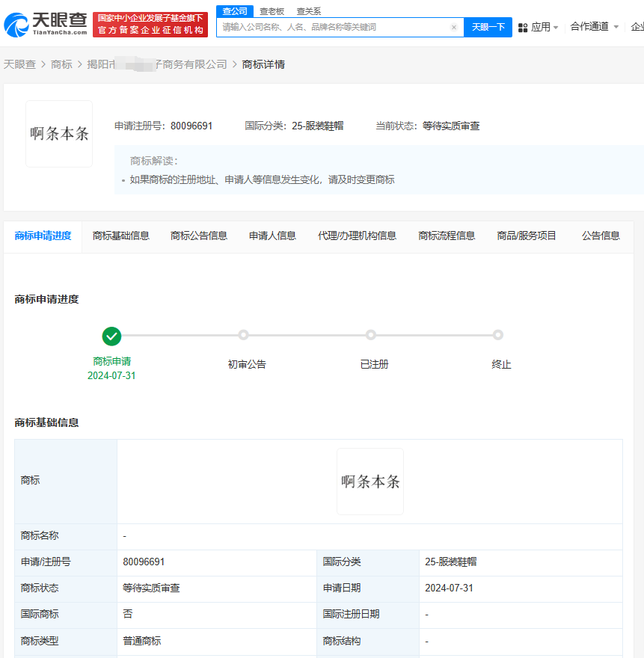Switch to 查关系 search mode
The height and width of the screenshot is (658, 644).
tap(310, 11)
